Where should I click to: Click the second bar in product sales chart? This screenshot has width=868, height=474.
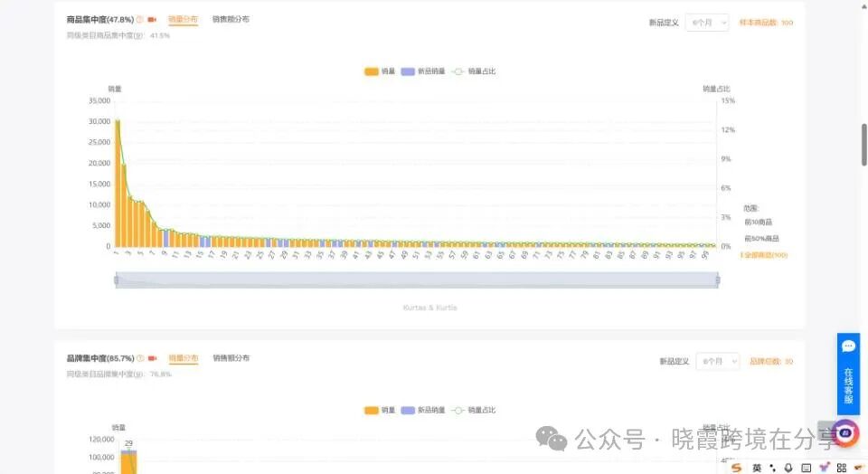click(x=124, y=205)
